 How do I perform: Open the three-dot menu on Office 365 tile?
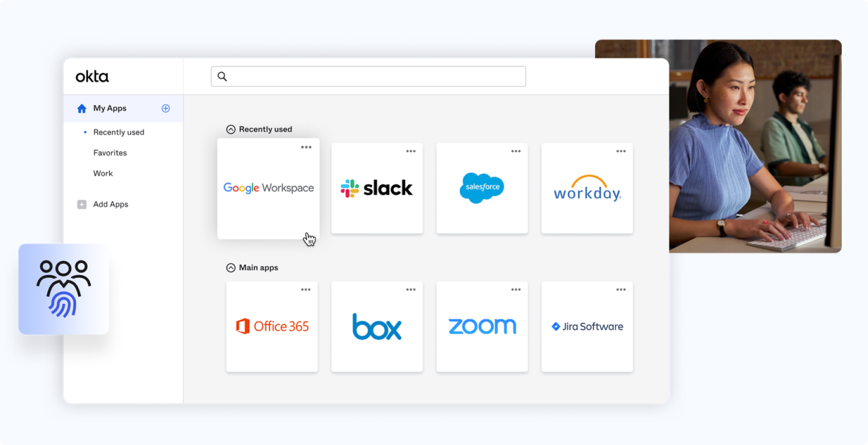306,289
